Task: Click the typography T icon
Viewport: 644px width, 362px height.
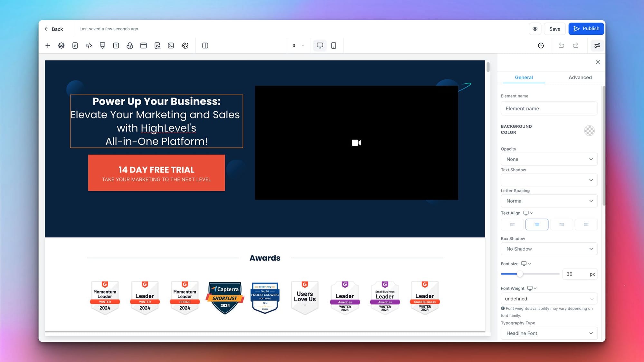Action: tap(116, 45)
